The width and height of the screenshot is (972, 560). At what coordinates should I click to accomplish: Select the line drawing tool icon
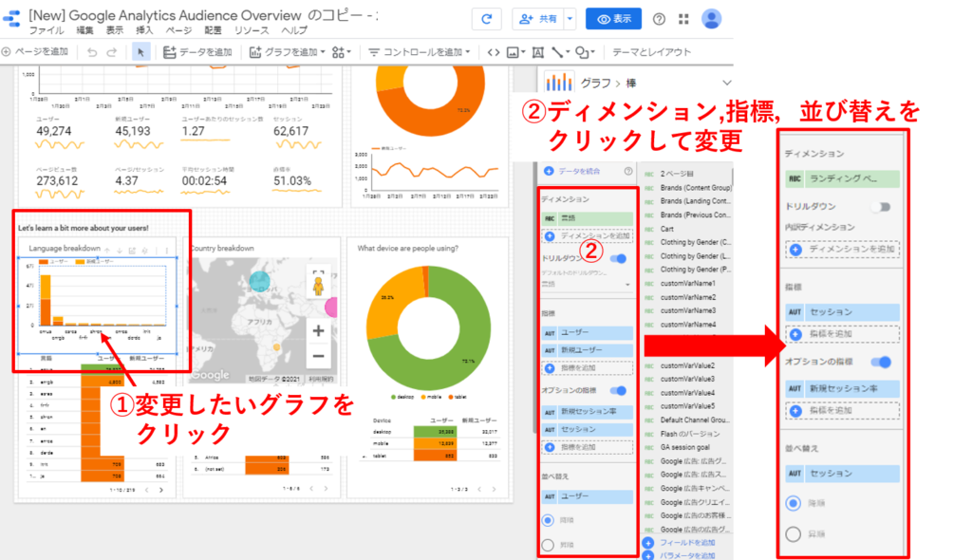click(x=560, y=52)
